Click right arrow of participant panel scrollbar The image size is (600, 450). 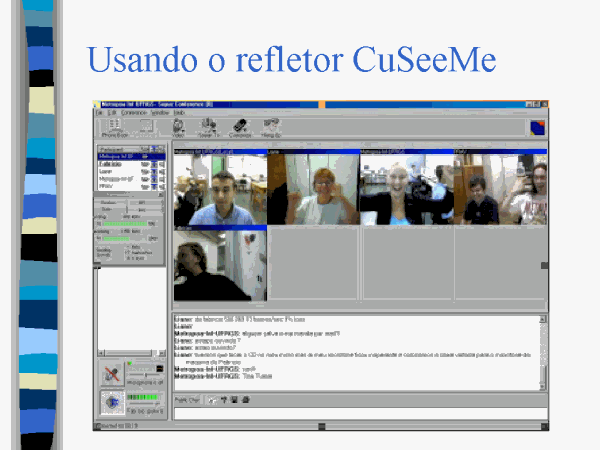click(x=162, y=353)
